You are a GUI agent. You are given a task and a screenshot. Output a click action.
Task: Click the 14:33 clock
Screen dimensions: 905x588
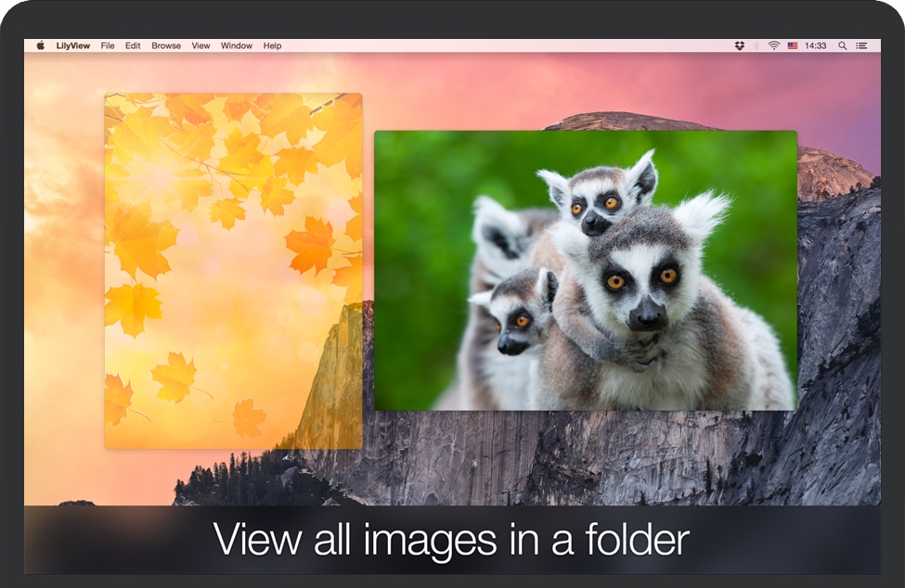tap(816, 45)
